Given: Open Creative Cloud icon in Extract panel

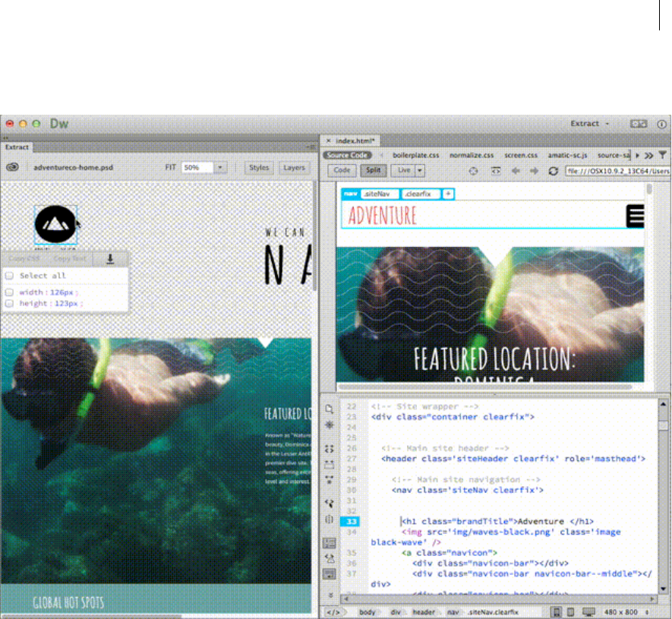Looking at the screenshot, I should pos(12,167).
